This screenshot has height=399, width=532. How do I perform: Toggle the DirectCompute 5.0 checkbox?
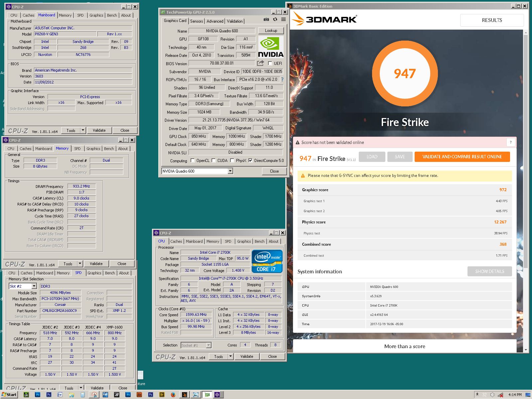250,160
